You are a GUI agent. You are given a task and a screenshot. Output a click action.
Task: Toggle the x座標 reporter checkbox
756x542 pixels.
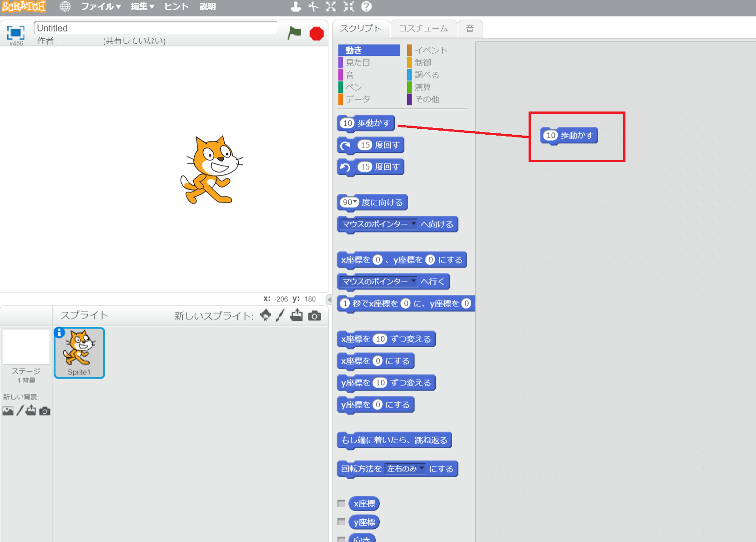341,503
